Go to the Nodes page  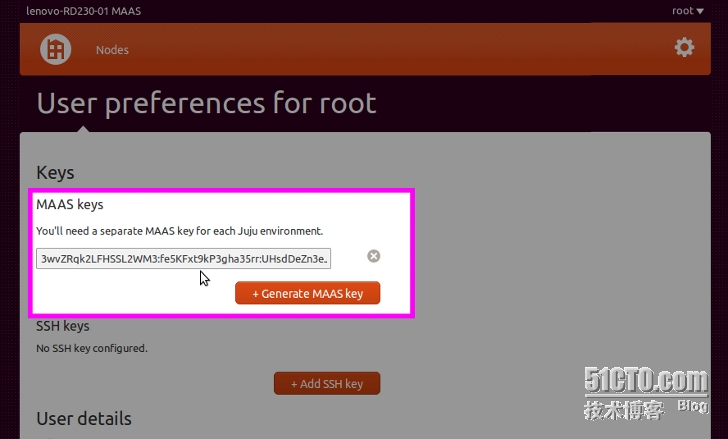click(x=112, y=50)
